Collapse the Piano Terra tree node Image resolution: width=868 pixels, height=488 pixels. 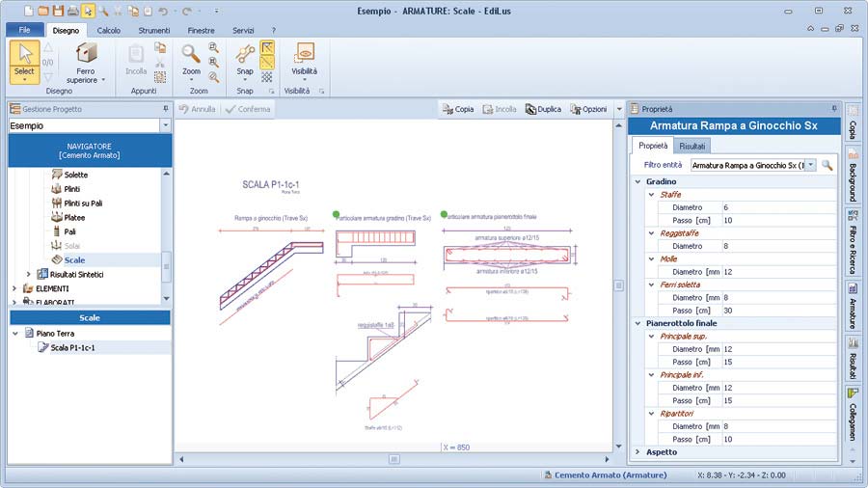14,334
